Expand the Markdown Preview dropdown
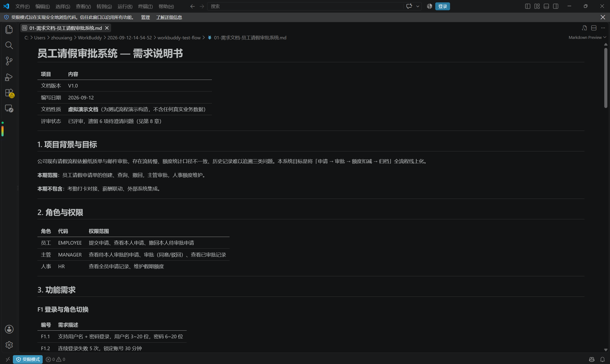 [587, 37]
